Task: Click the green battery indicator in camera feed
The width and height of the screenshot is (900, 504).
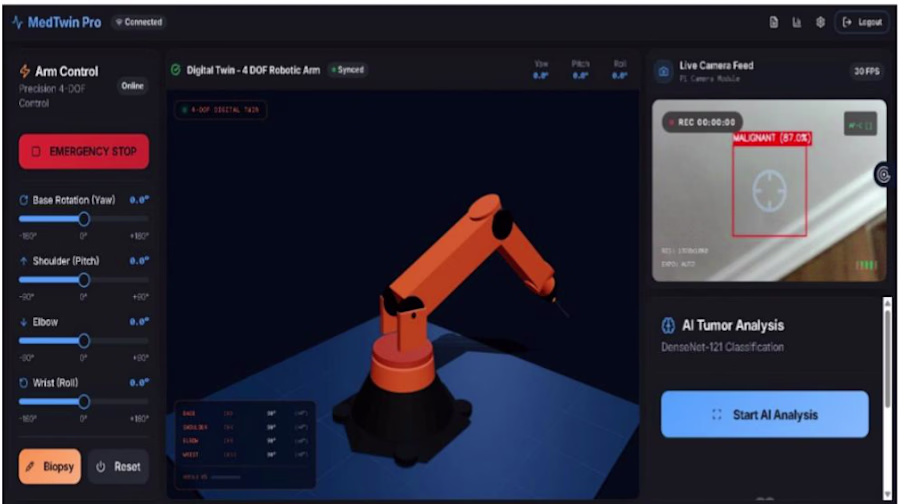Action: (866, 265)
